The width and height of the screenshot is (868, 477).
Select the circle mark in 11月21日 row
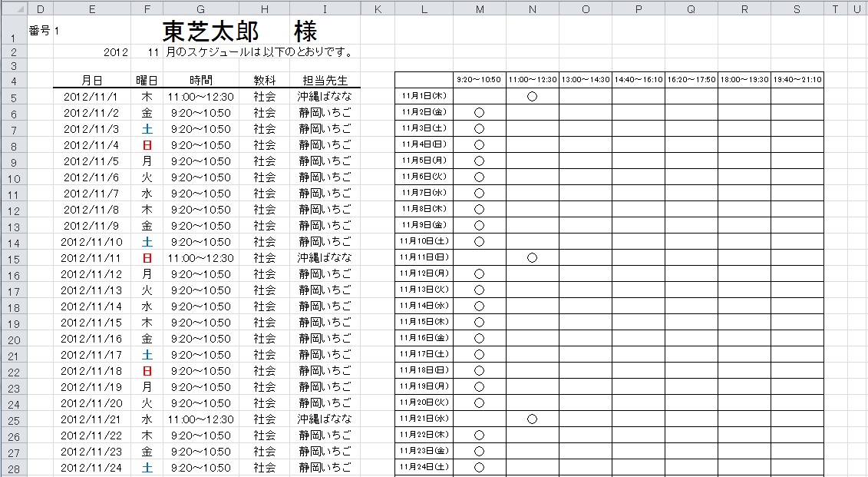pos(532,419)
